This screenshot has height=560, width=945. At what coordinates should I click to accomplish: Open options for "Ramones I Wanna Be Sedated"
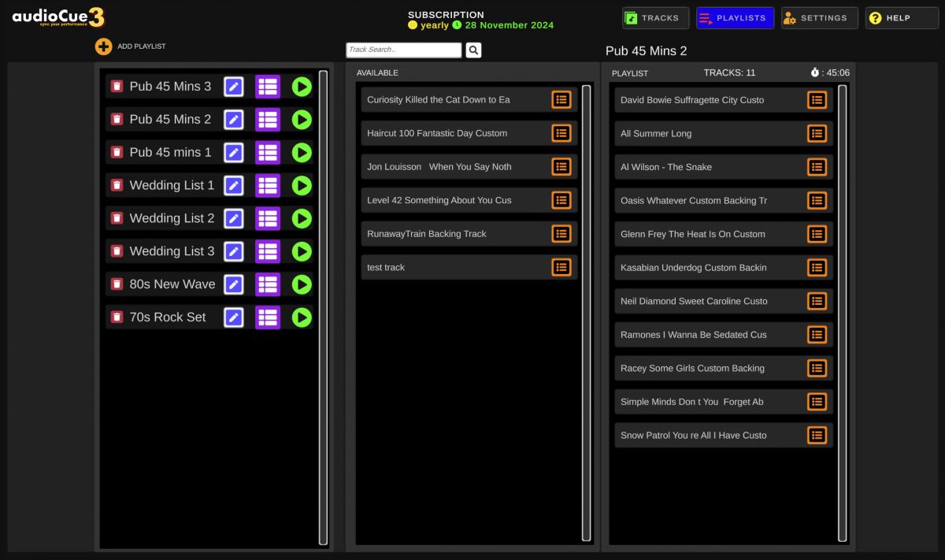tap(817, 334)
